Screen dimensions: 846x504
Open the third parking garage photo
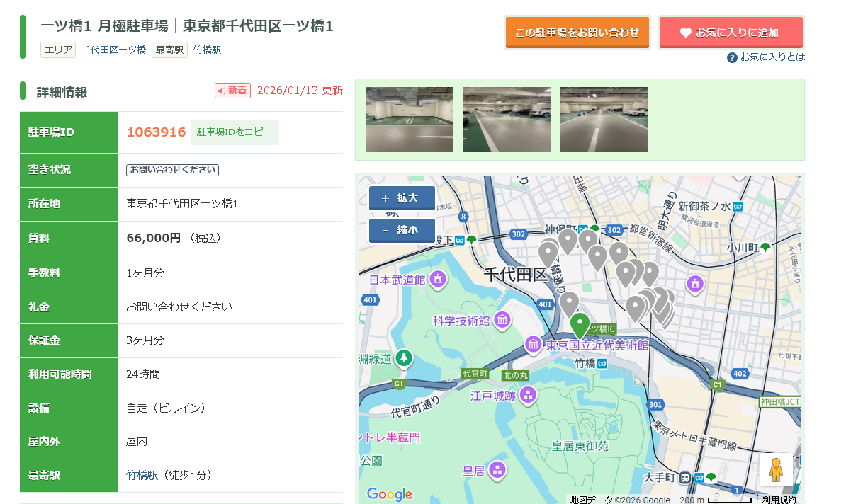604,120
